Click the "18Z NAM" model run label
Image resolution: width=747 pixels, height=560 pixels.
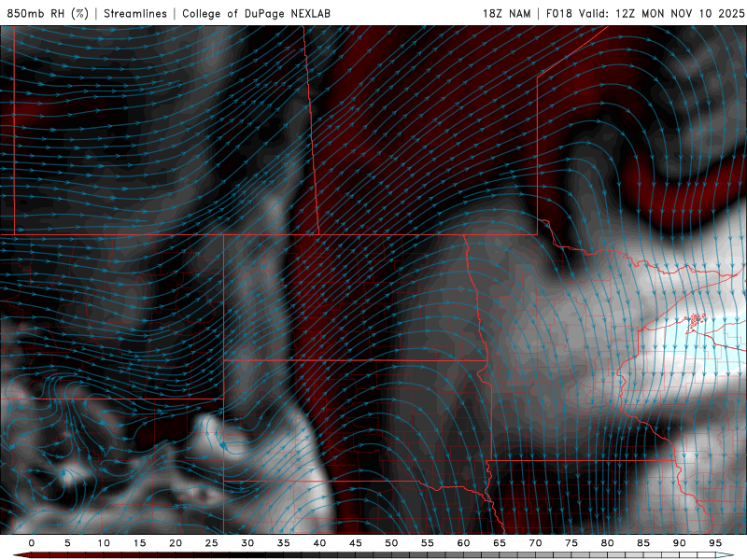[506, 13]
